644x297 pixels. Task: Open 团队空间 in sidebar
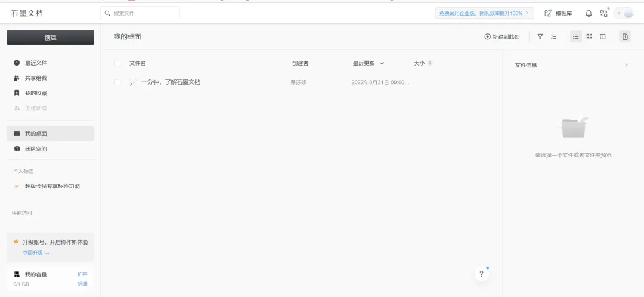click(x=50, y=148)
